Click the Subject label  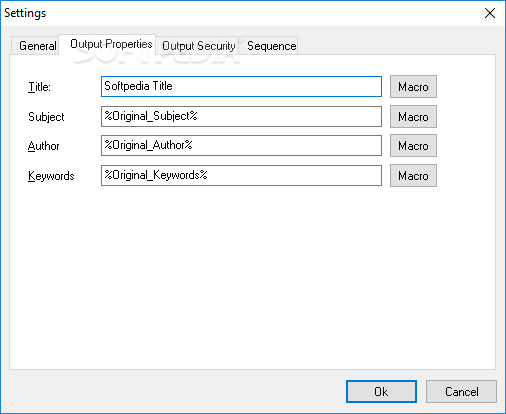pyautogui.click(x=46, y=117)
